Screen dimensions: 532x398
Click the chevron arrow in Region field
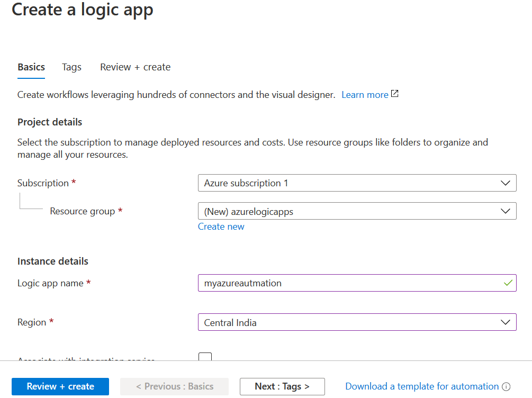click(x=505, y=322)
